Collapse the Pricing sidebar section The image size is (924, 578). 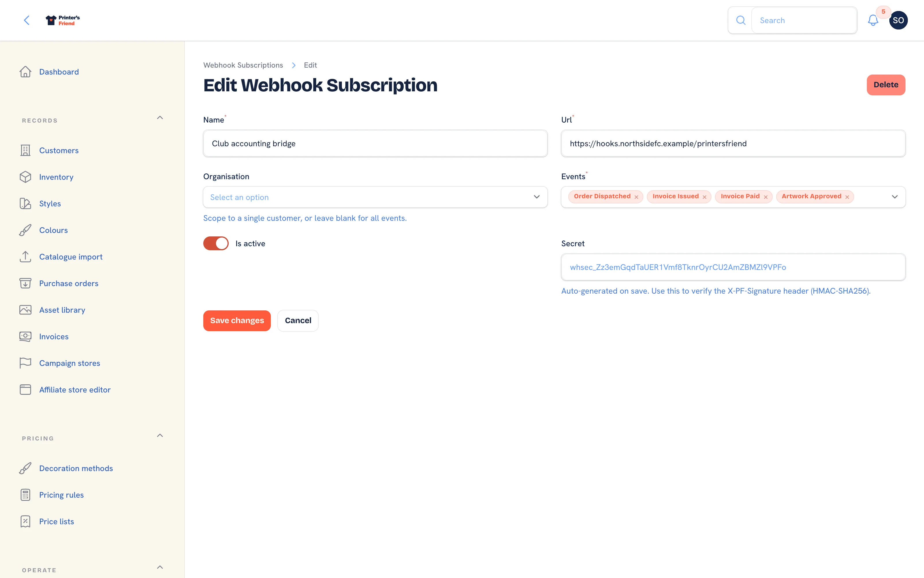pos(160,436)
